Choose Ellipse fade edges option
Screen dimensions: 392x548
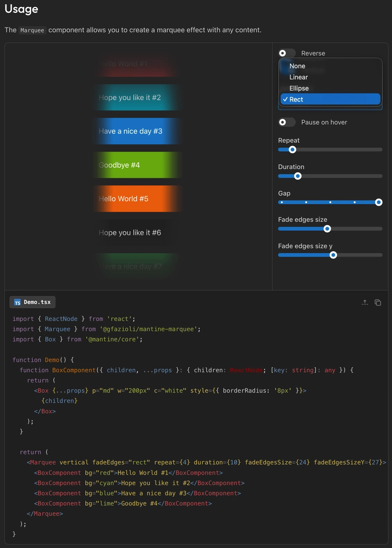[x=330, y=88]
